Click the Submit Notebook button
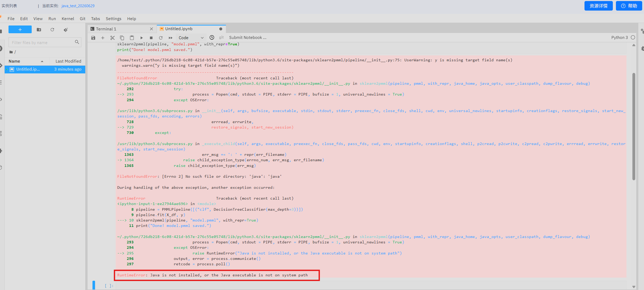The height and width of the screenshot is (290, 644). point(248,38)
